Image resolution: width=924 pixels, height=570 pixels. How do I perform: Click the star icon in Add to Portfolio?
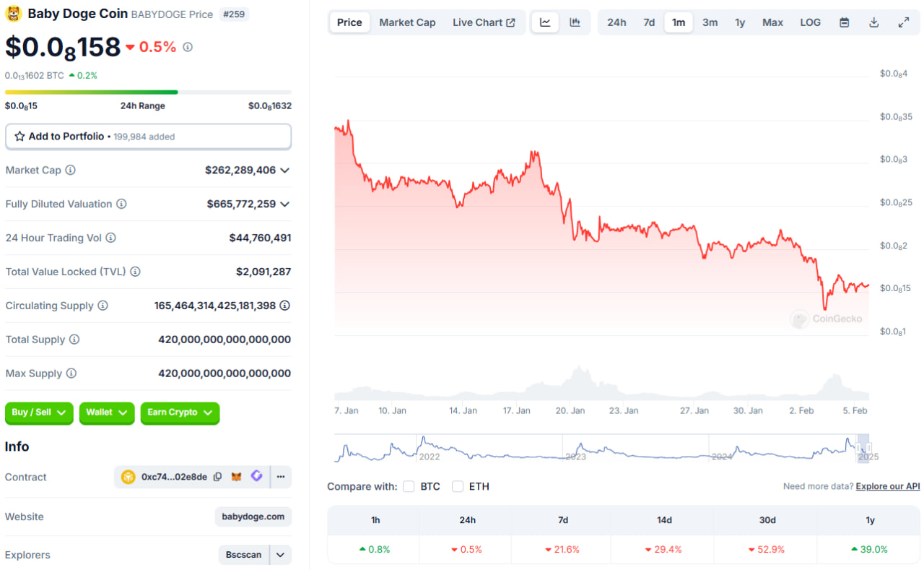point(20,137)
